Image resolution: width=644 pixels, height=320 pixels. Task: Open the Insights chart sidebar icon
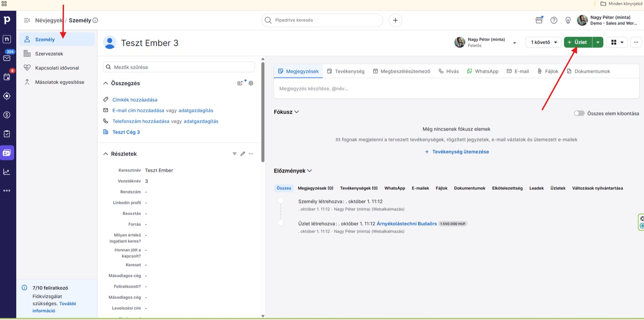pyautogui.click(x=7, y=172)
